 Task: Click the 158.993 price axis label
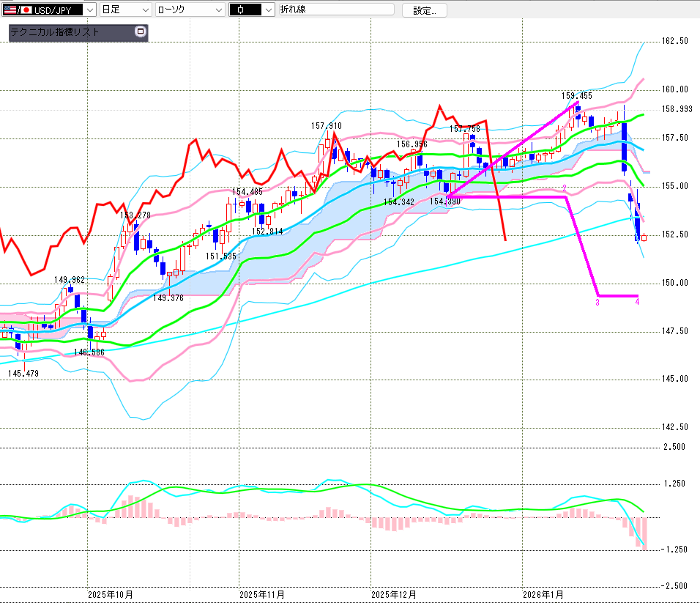coord(677,108)
